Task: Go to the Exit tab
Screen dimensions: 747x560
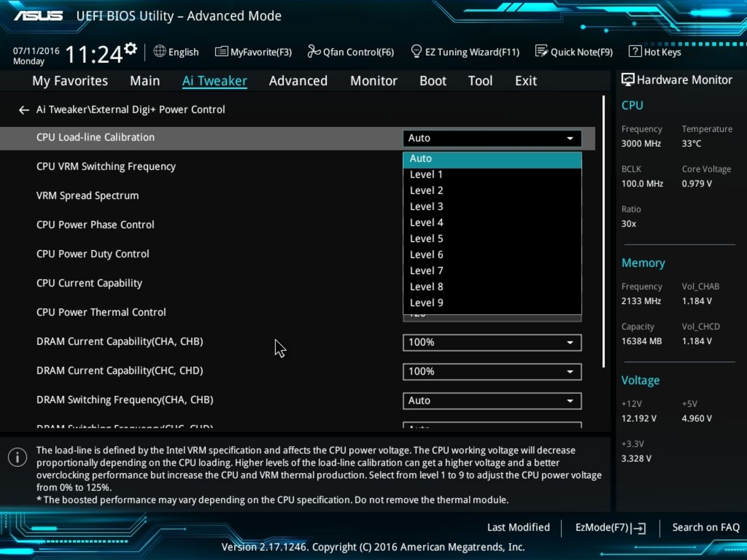Action: click(x=526, y=81)
